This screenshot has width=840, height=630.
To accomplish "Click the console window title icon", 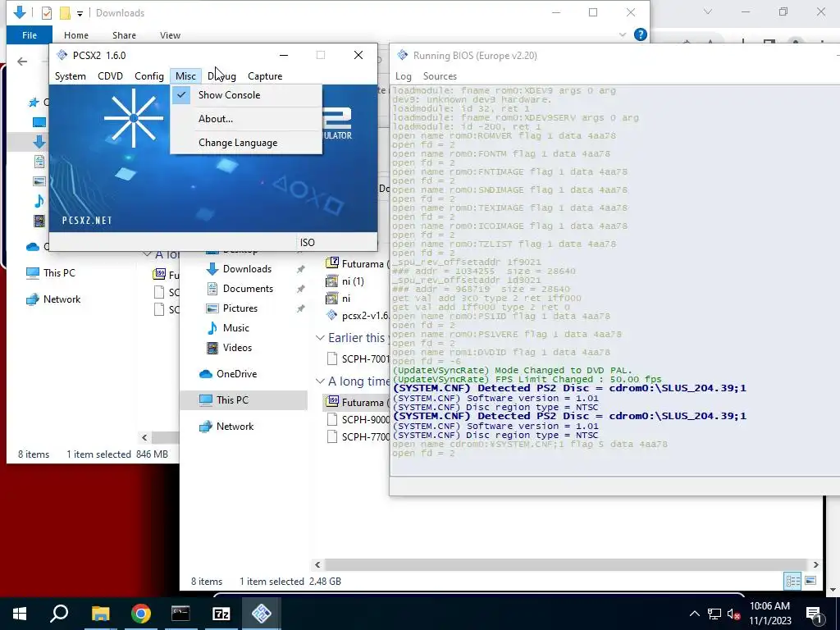I will [x=402, y=55].
